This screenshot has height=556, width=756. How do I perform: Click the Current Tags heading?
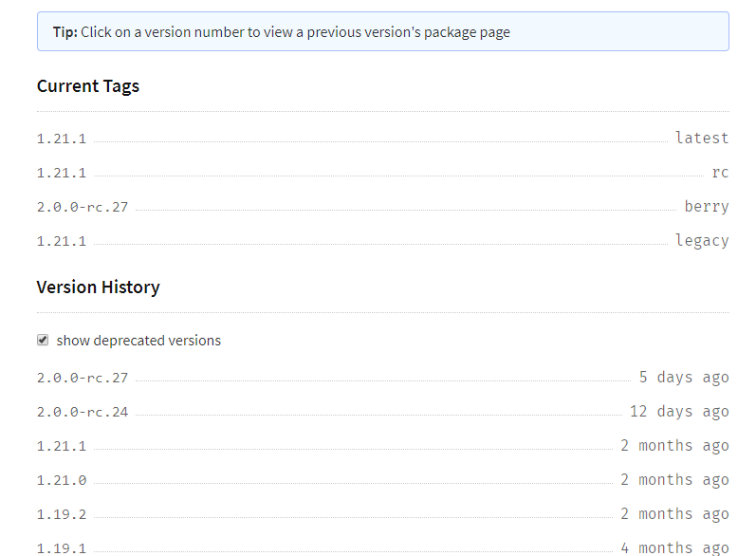coord(88,86)
